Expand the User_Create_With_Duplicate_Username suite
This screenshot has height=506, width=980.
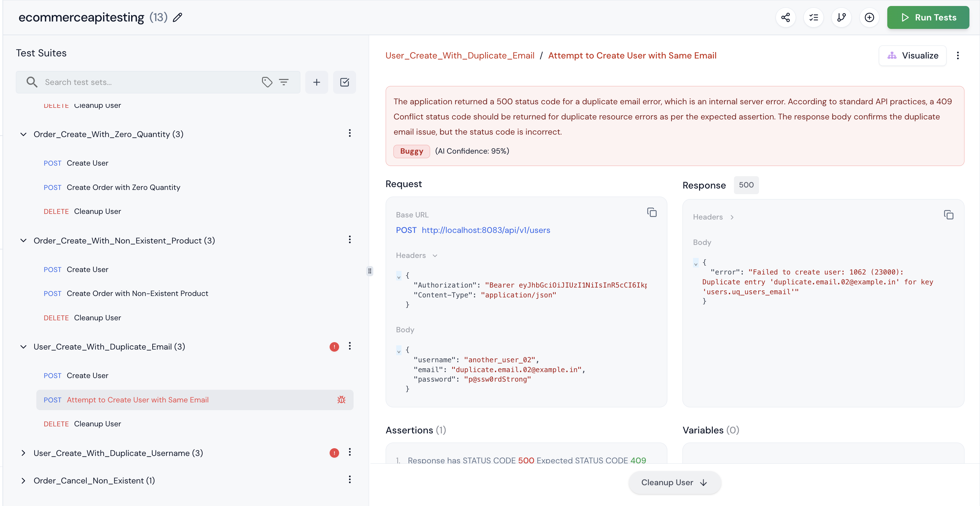tap(23, 453)
